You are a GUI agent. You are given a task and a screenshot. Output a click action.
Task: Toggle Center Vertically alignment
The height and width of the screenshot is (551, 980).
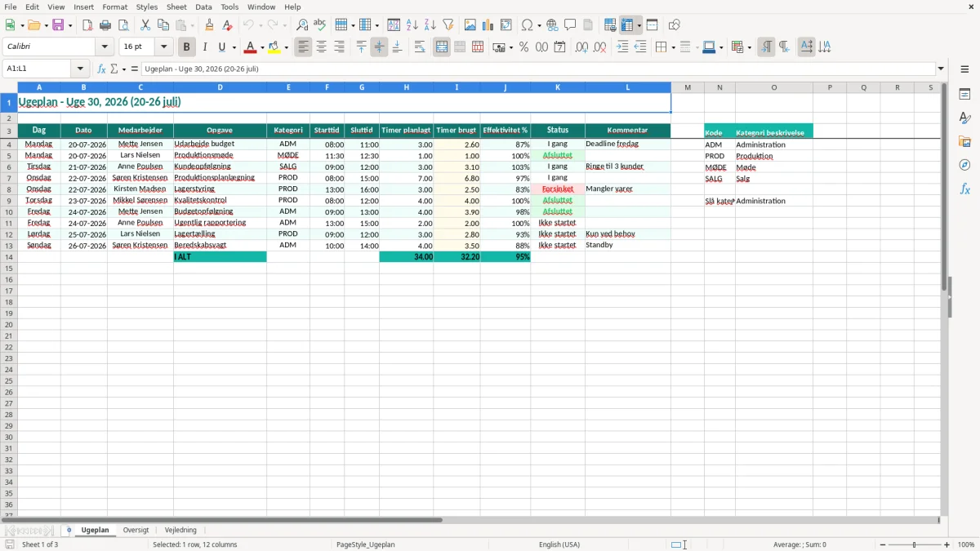click(x=379, y=47)
